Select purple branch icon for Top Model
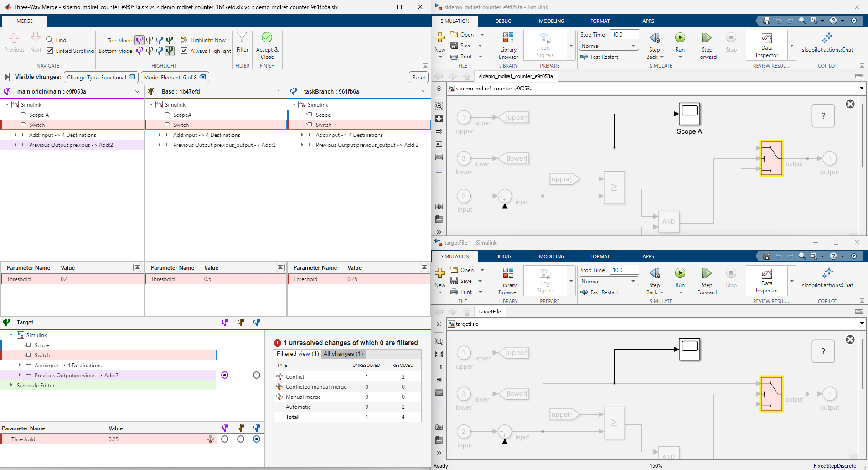Screen dimensions: 868x470 [x=139, y=40]
